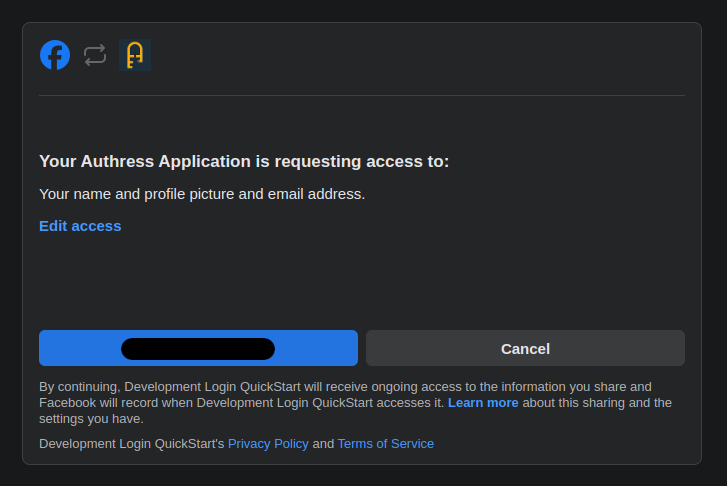Select text 'Your name and profile picture and email address.'
The image size is (727, 486).
(x=202, y=194)
